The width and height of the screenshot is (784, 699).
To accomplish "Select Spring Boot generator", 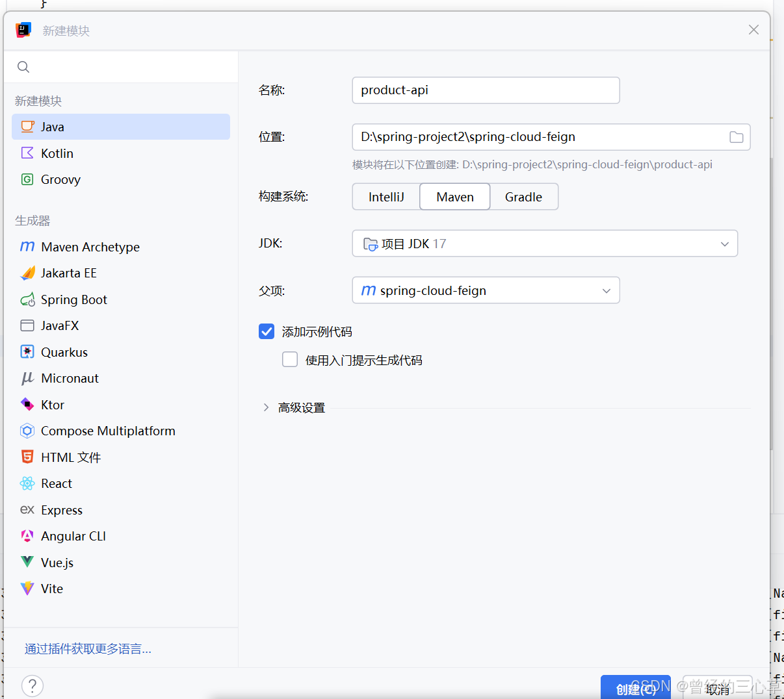I will 121,299.
